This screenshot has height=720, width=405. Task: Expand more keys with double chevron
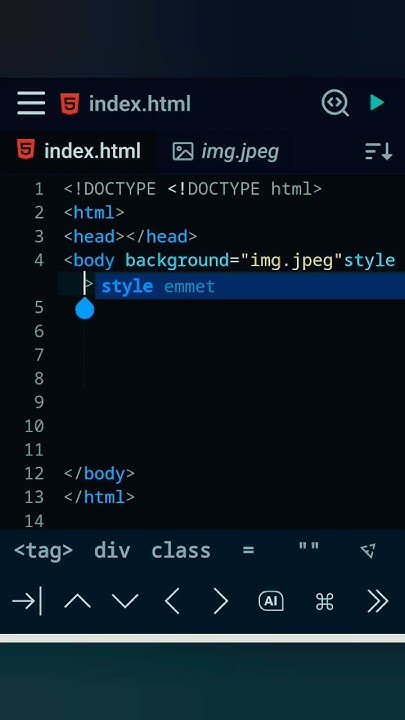pos(378,601)
